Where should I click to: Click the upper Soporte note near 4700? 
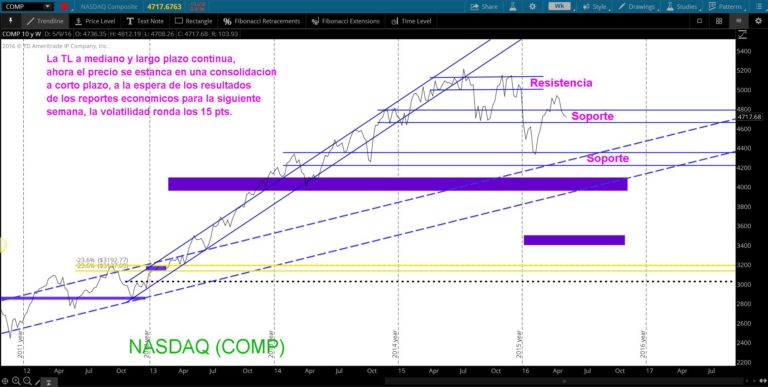592,117
